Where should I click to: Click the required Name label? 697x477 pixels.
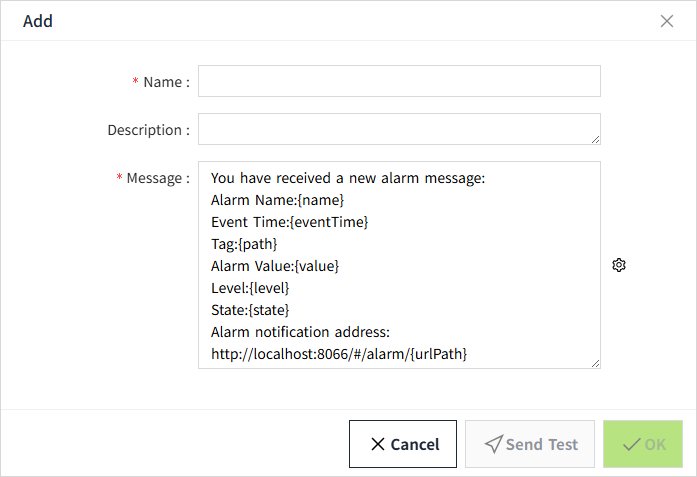coord(165,82)
